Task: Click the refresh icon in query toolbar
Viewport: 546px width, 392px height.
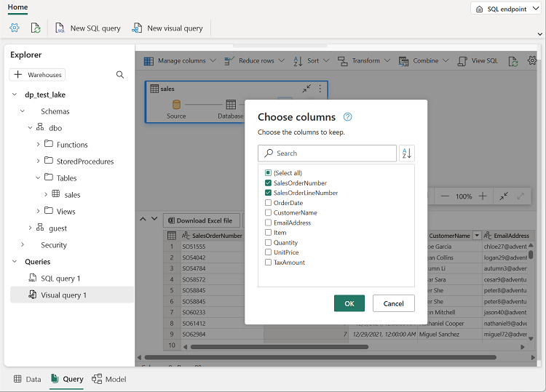Action: [513, 61]
